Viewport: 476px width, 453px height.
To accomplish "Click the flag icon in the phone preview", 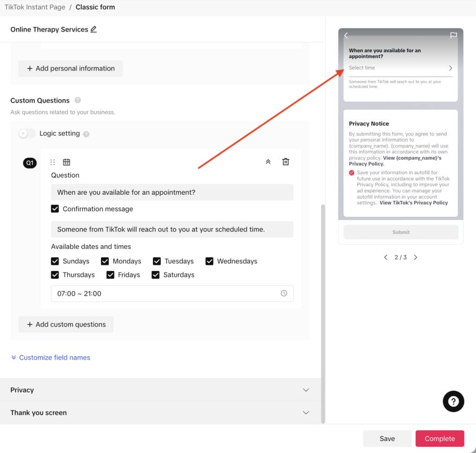I will coord(454,35).
